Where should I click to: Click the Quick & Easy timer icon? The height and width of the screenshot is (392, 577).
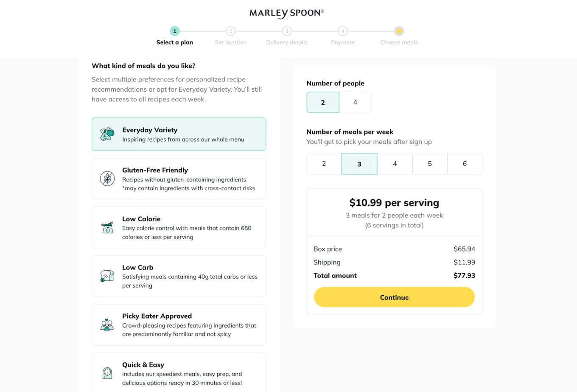tap(107, 373)
